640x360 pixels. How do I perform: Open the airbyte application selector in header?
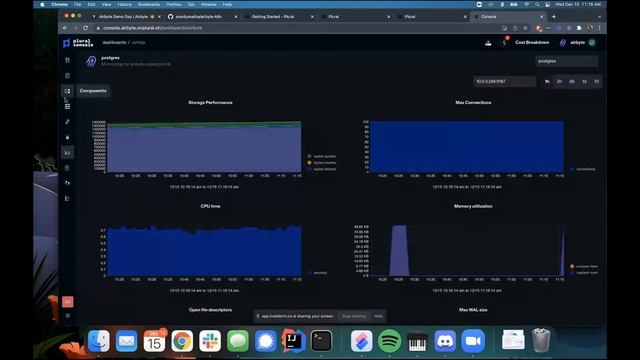pos(573,42)
